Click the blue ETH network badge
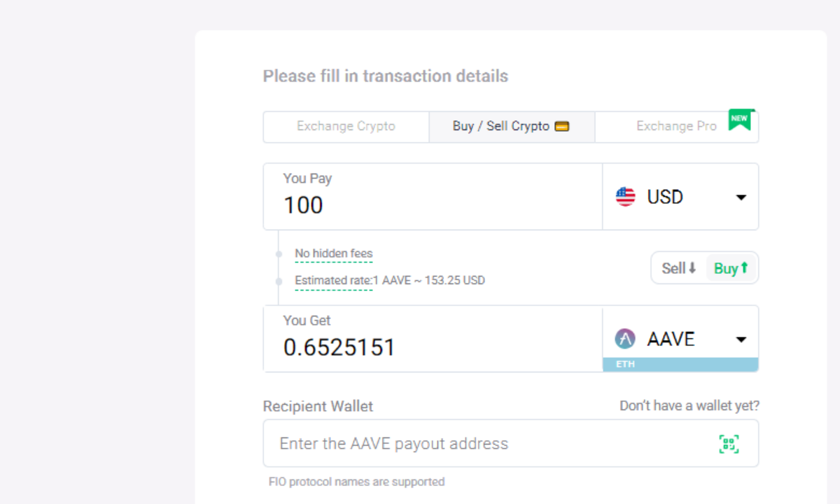The height and width of the screenshot is (504, 840). pos(680,365)
